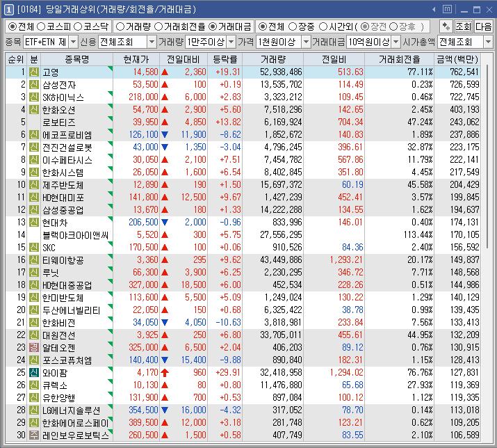Click 삼성전자 amount 726,599
Viewport: 497px width, 448px height.
[464, 85]
